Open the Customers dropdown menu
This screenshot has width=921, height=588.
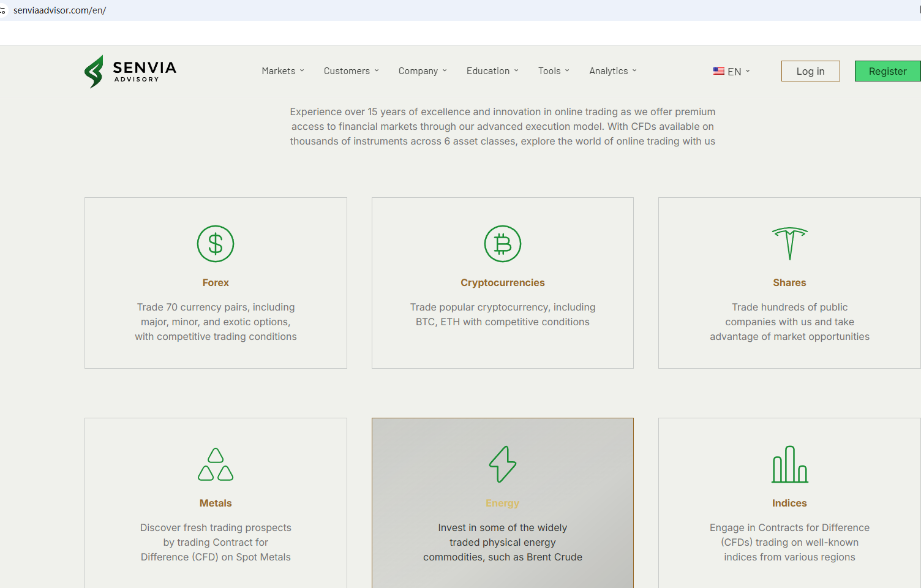pos(351,71)
